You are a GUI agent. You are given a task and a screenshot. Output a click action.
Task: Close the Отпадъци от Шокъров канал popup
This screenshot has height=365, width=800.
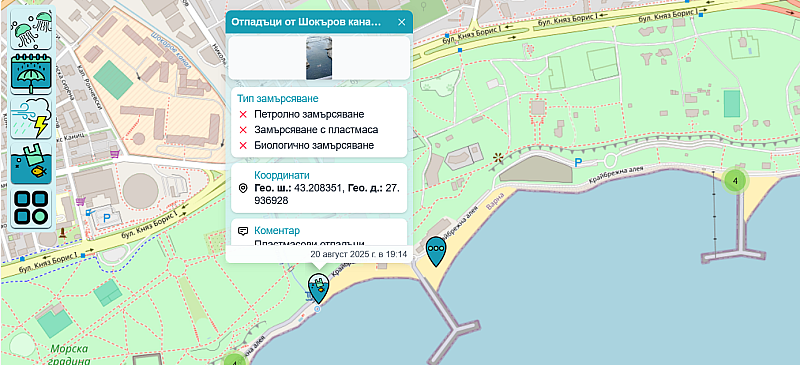[x=402, y=22]
